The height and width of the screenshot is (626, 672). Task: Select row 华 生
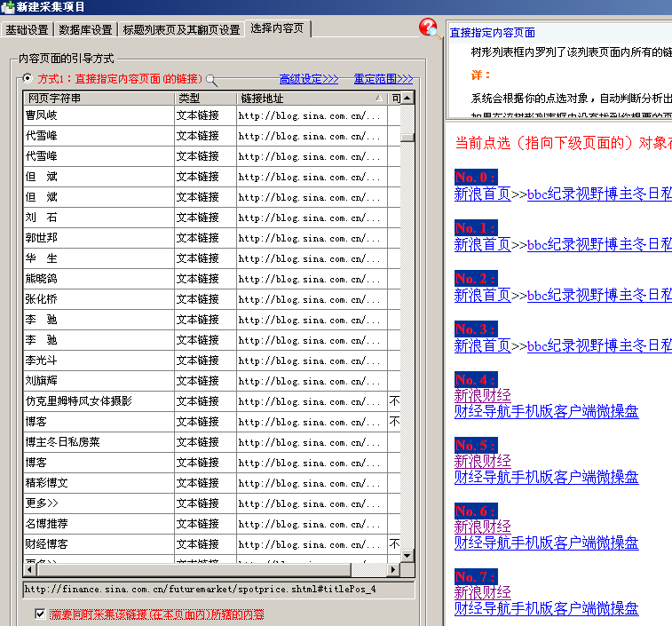212,258
